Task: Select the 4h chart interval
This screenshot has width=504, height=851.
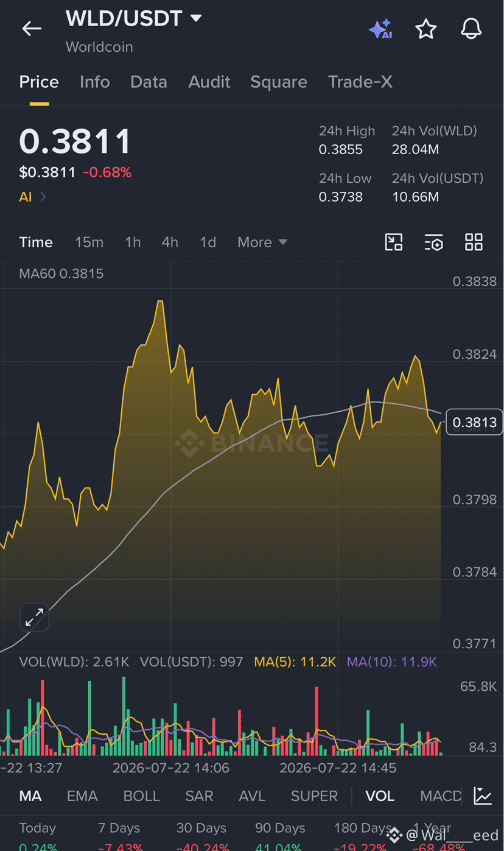Action: point(170,242)
